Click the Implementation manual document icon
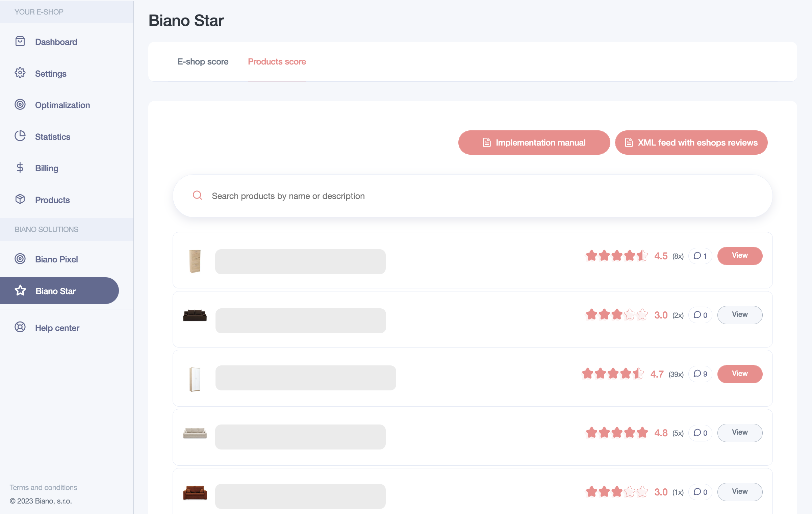 (487, 143)
